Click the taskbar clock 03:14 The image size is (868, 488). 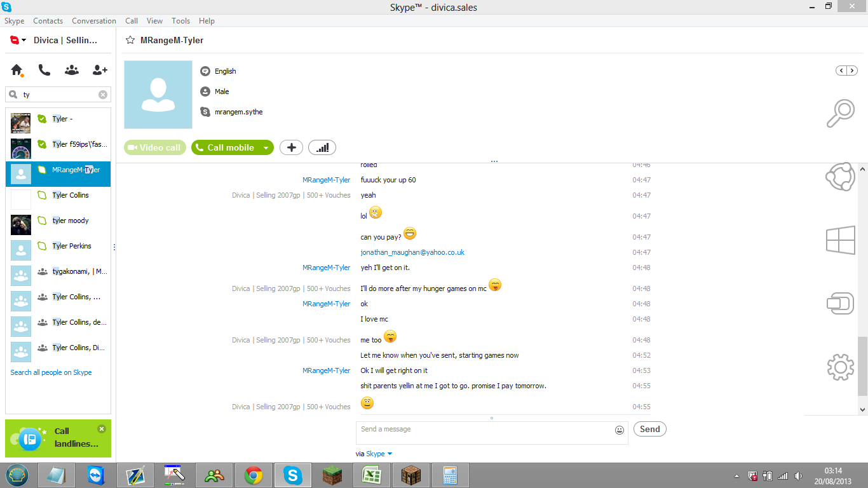click(833, 471)
